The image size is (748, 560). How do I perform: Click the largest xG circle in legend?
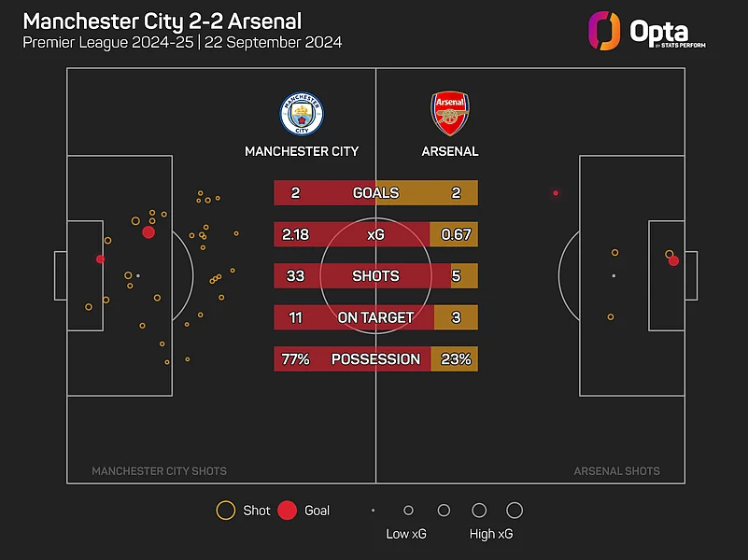515,511
